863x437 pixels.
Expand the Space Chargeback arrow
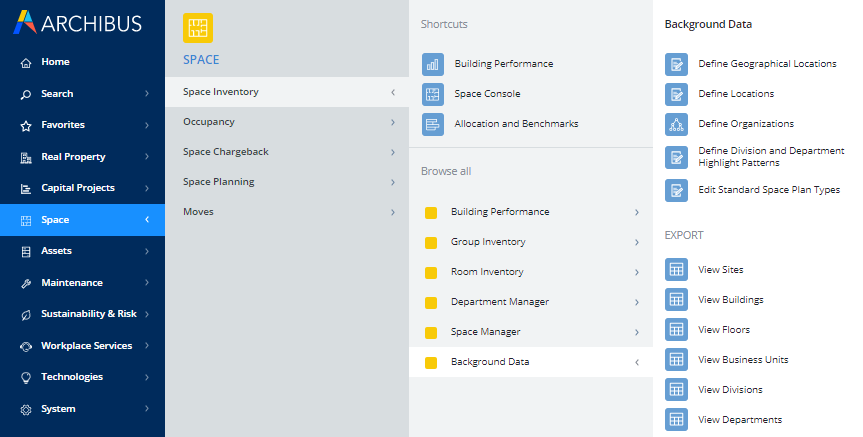point(393,152)
